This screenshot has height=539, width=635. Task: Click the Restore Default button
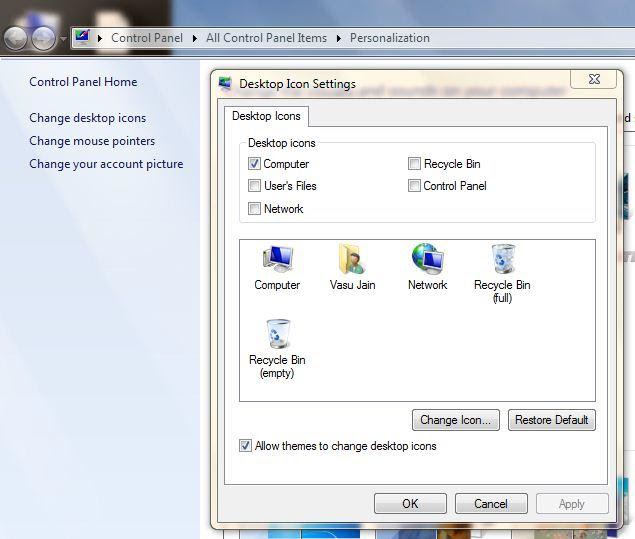552,420
